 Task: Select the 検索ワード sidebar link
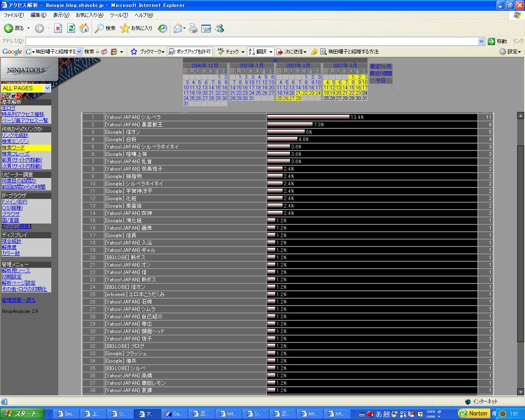click(x=13, y=148)
